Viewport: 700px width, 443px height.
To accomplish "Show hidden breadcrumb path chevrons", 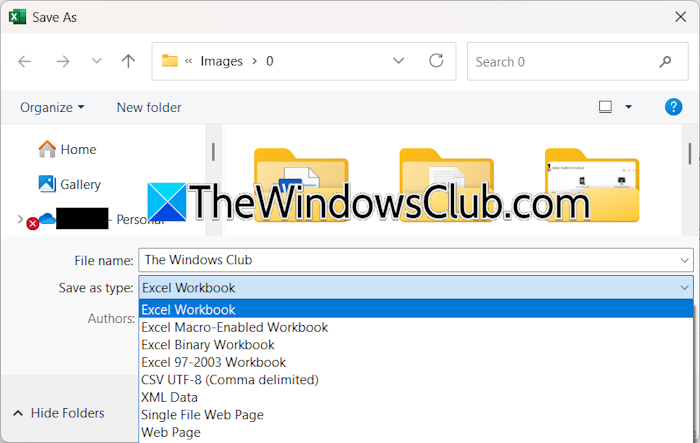I will pos(188,61).
